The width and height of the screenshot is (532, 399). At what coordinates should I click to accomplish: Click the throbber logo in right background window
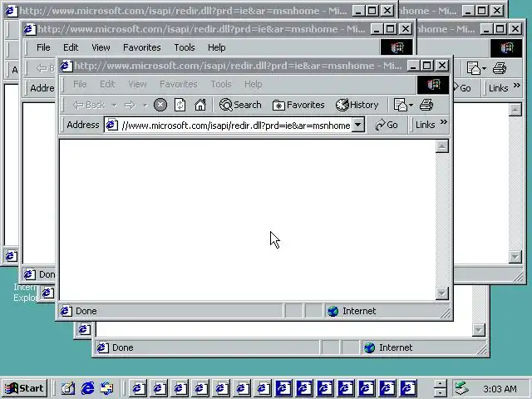pyautogui.click(x=506, y=48)
